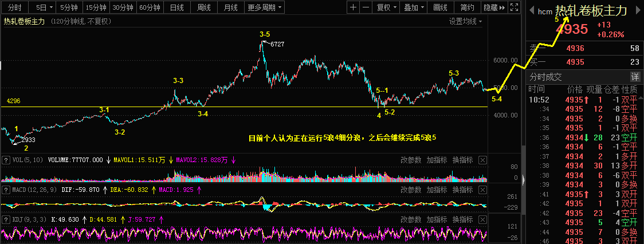Expand 更多周期 period list

point(265,7)
